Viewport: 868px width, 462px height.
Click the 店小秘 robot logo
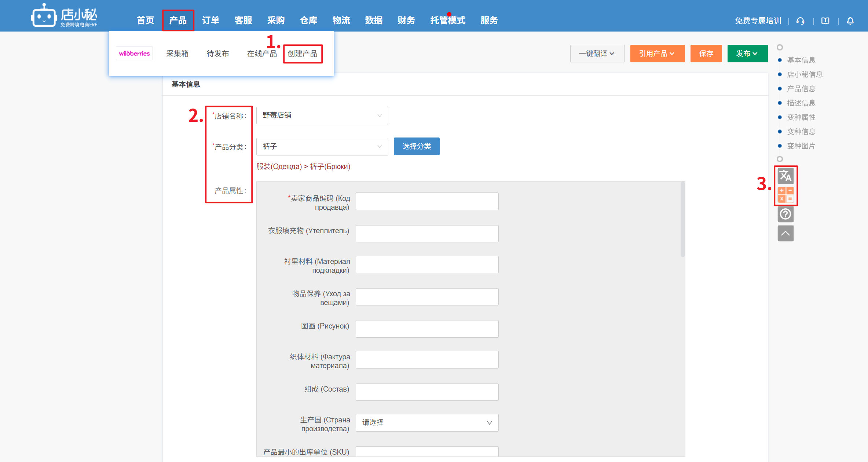click(44, 16)
